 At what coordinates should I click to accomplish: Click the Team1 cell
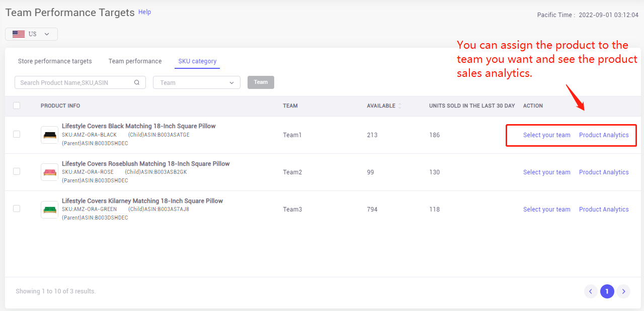pyautogui.click(x=292, y=135)
